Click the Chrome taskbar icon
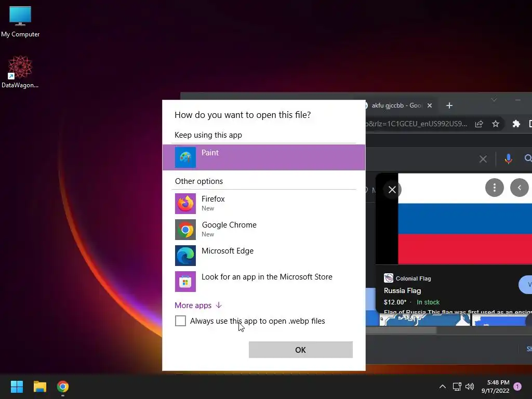The image size is (532, 399). (x=63, y=387)
